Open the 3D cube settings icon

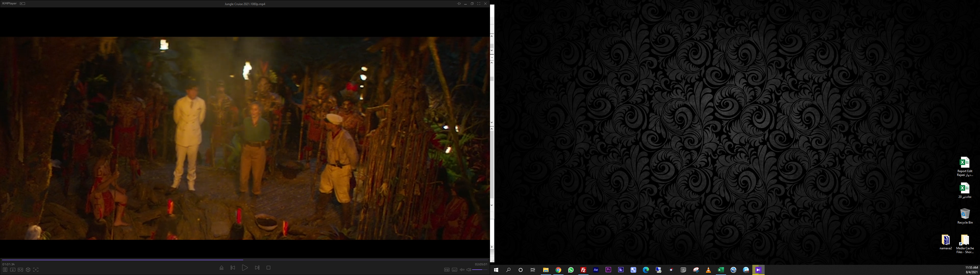tap(28, 270)
